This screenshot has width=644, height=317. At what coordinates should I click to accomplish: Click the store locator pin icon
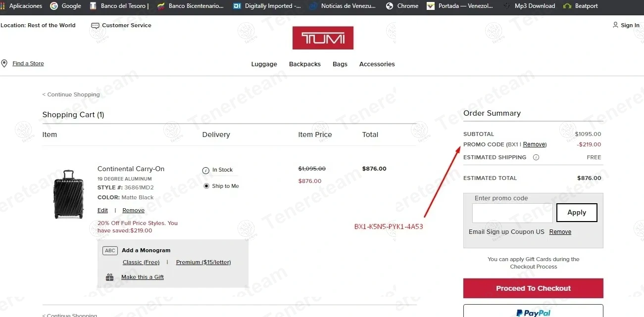(x=4, y=63)
